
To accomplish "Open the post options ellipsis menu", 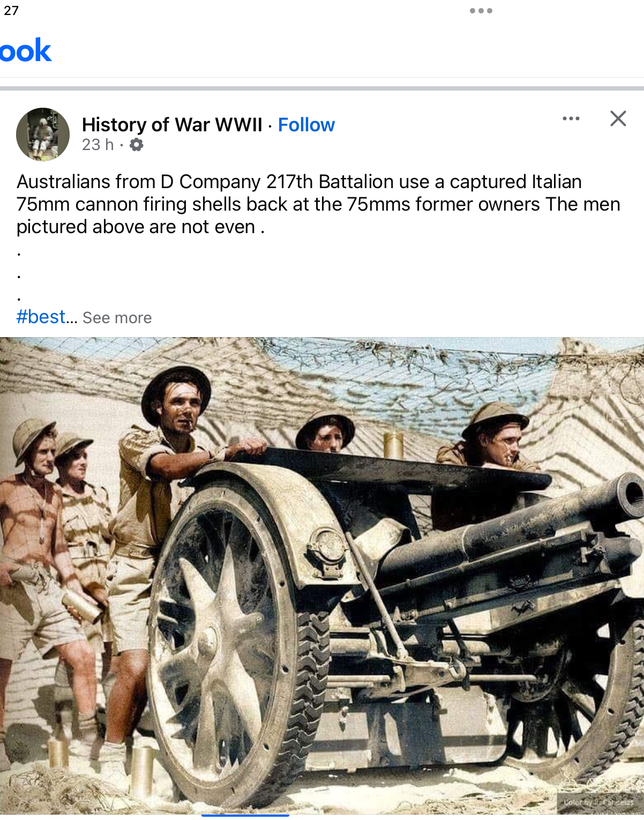I will (x=571, y=118).
